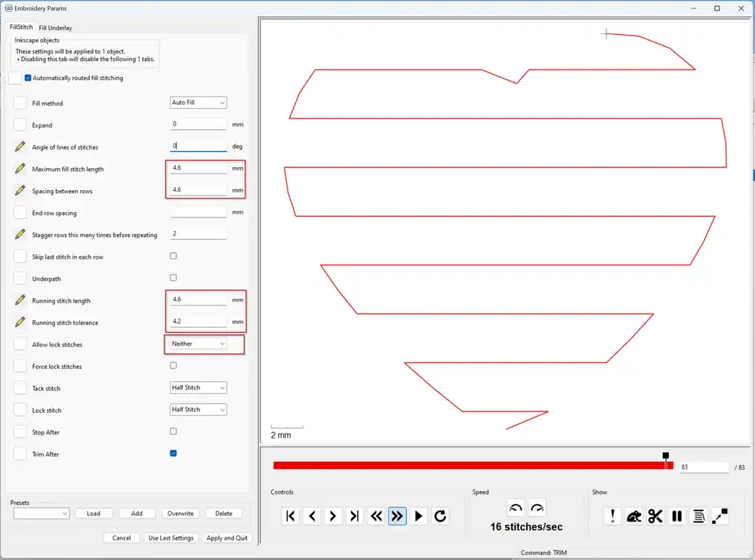The width and height of the screenshot is (755, 560).
Task: Step back one stitch
Action: pyautogui.click(x=312, y=516)
